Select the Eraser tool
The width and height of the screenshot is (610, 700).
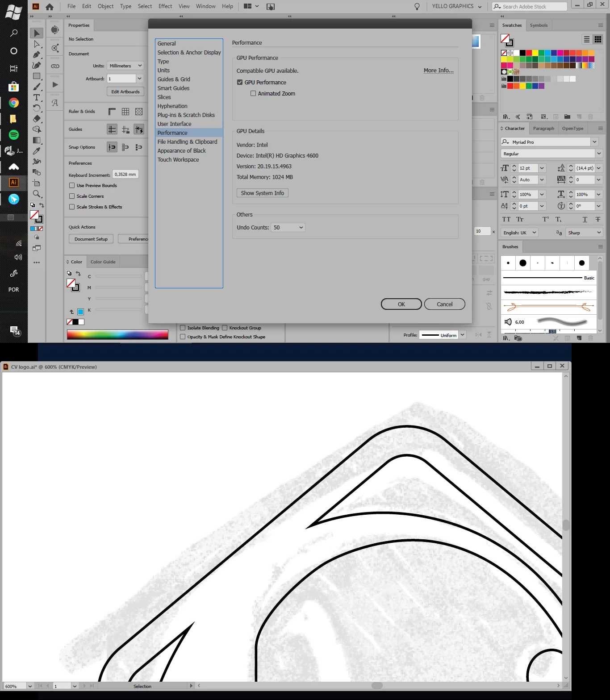37,119
